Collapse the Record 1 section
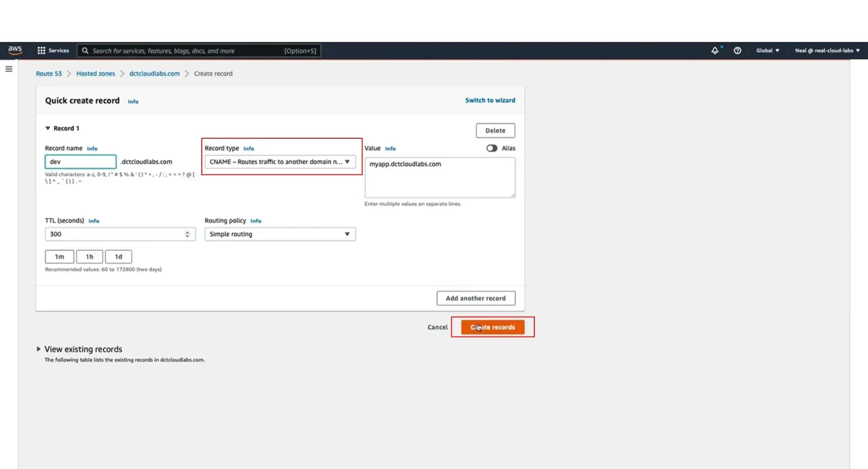The height and width of the screenshot is (469, 868). 48,129
